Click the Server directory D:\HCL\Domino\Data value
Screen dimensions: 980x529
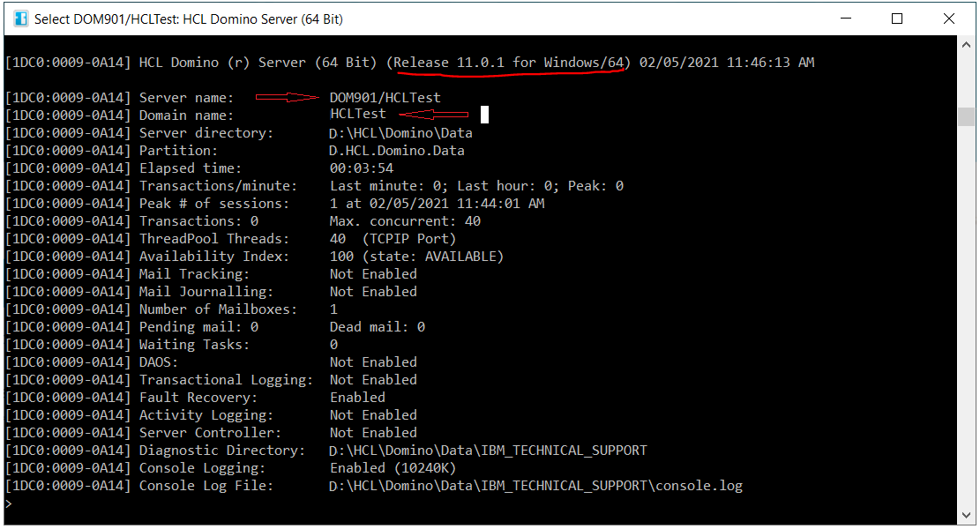coord(400,133)
